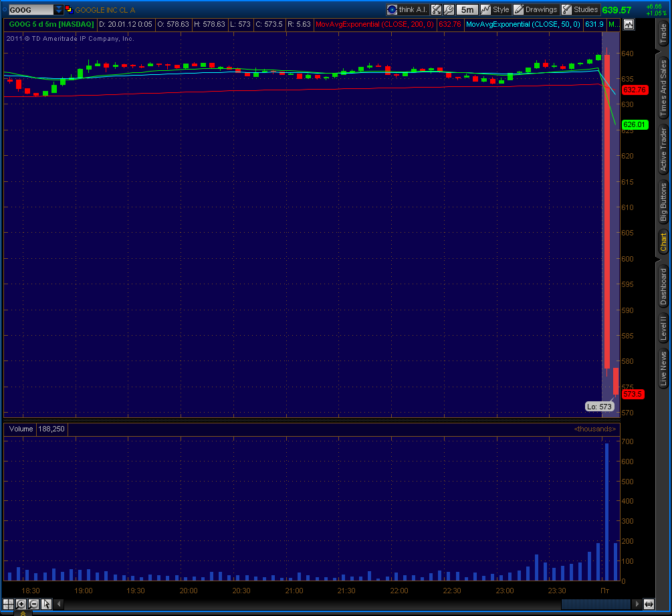Expand the panel using the bottom double-chevron
Image resolution: width=672 pixels, height=616 pixels.
23,613
